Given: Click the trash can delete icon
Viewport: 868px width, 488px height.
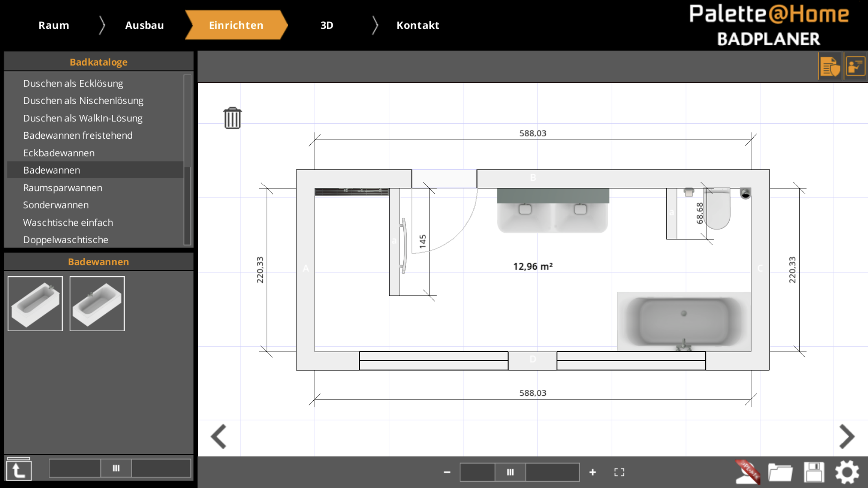Looking at the screenshot, I should [232, 118].
